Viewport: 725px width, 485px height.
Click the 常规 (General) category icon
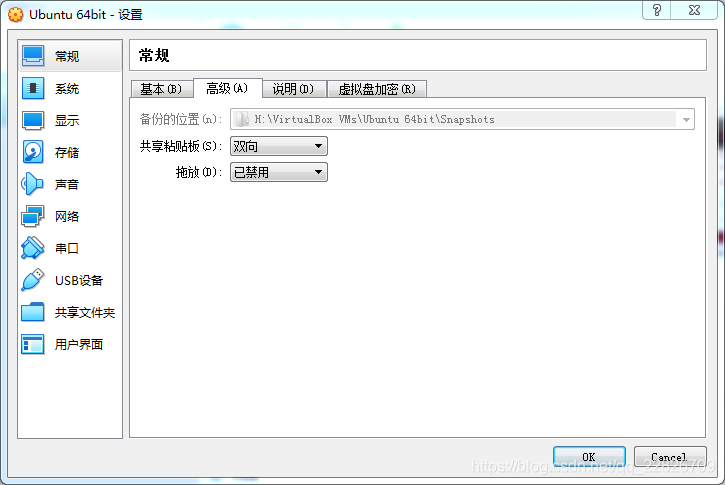click(33, 56)
